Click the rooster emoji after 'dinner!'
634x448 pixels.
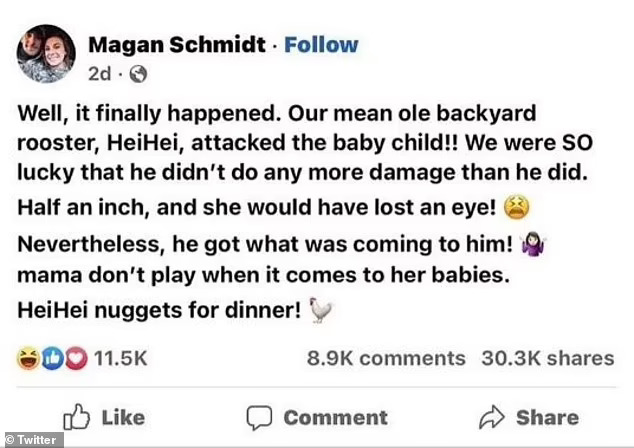(x=320, y=310)
